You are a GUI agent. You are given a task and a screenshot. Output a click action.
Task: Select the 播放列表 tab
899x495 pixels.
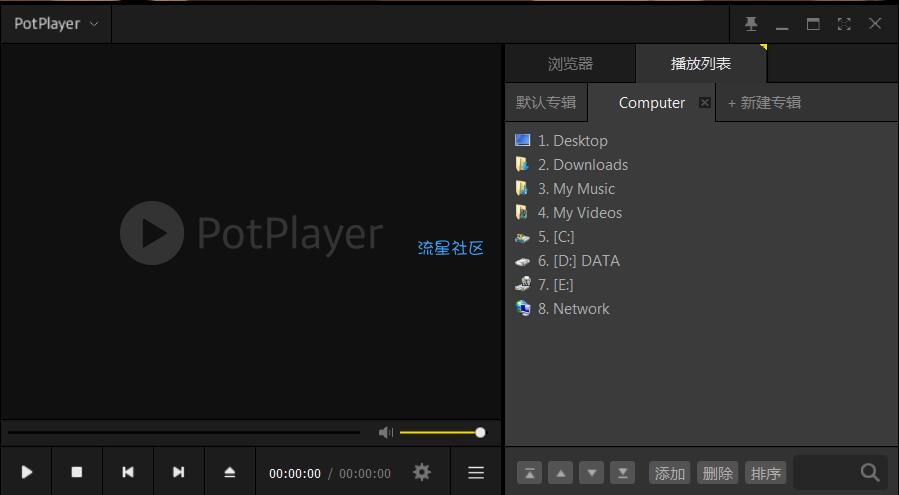(701, 64)
